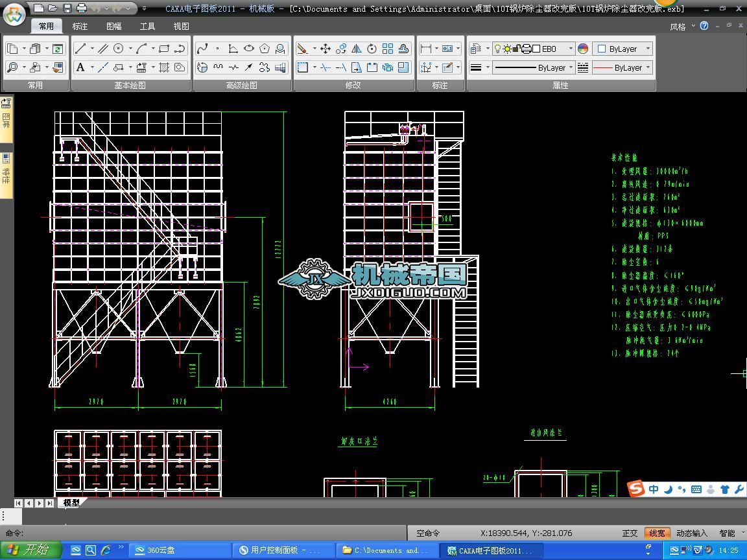This screenshot has height=560, width=747.
Task: Toggle 正交 orthogonal mode in status bar
Action: pos(630,533)
